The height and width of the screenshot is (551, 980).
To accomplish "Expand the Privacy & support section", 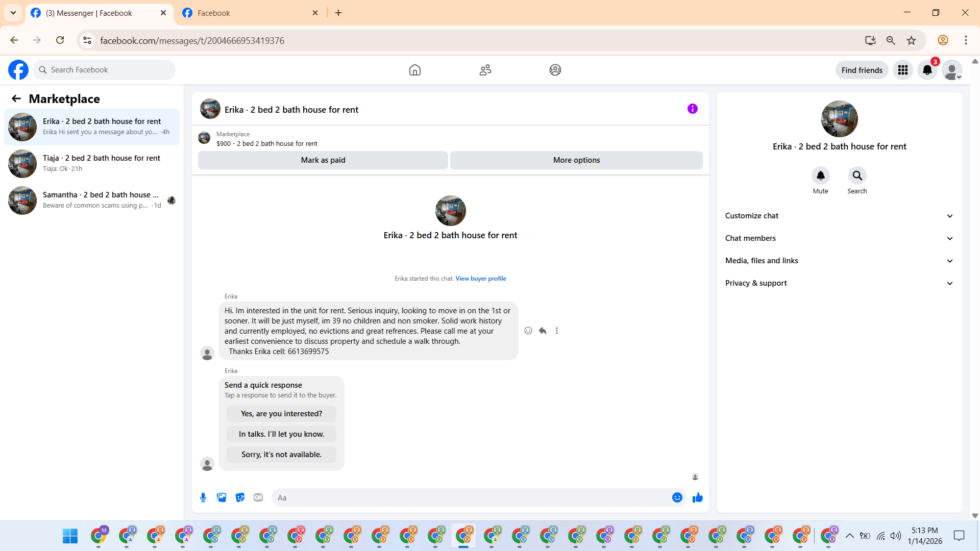I will click(x=839, y=283).
